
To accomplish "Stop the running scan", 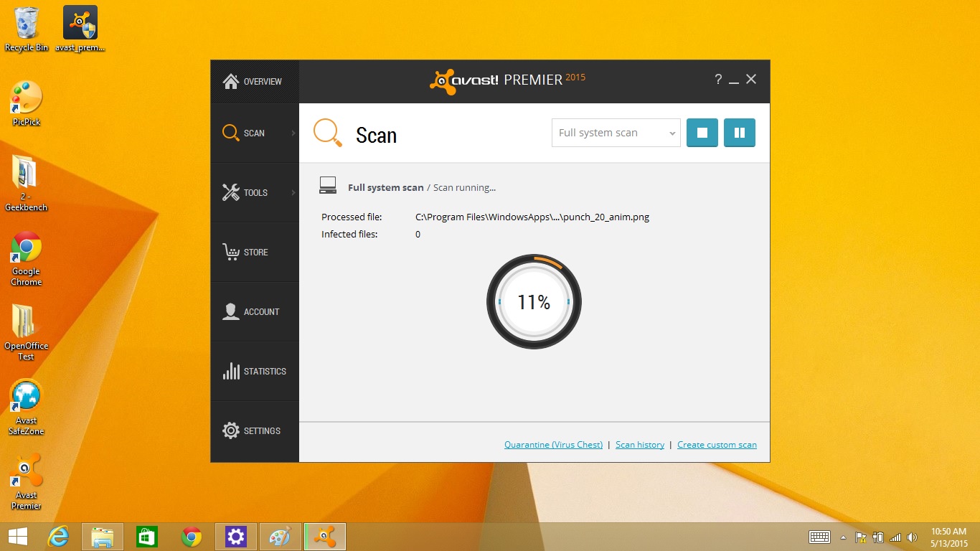I will (702, 133).
